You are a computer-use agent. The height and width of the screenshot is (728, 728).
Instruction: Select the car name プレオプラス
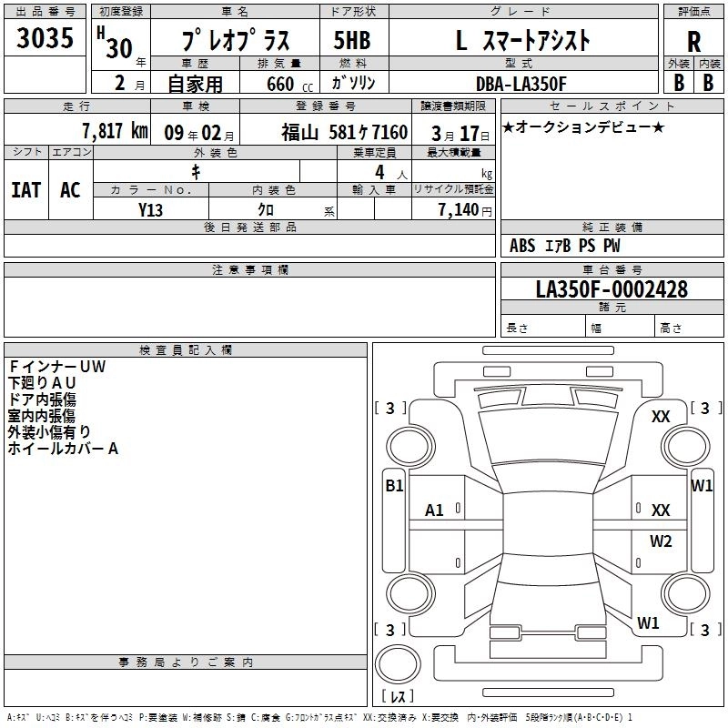(x=234, y=40)
